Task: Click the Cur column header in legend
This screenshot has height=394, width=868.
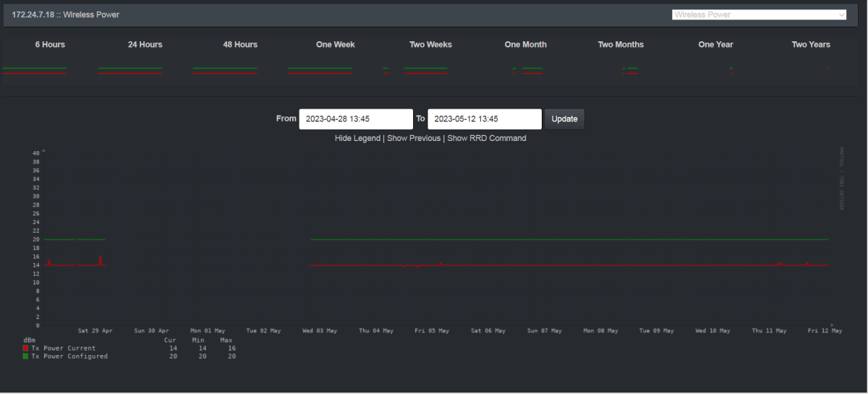Action: pyautogui.click(x=171, y=340)
